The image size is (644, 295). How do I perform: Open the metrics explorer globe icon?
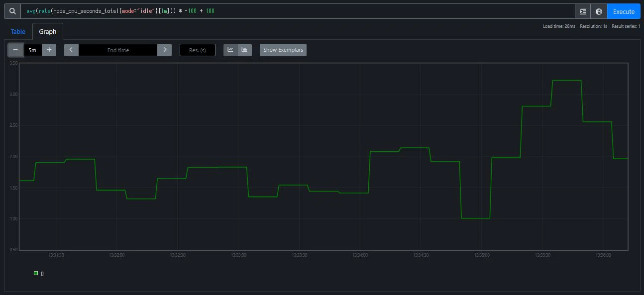pos(599,11)
